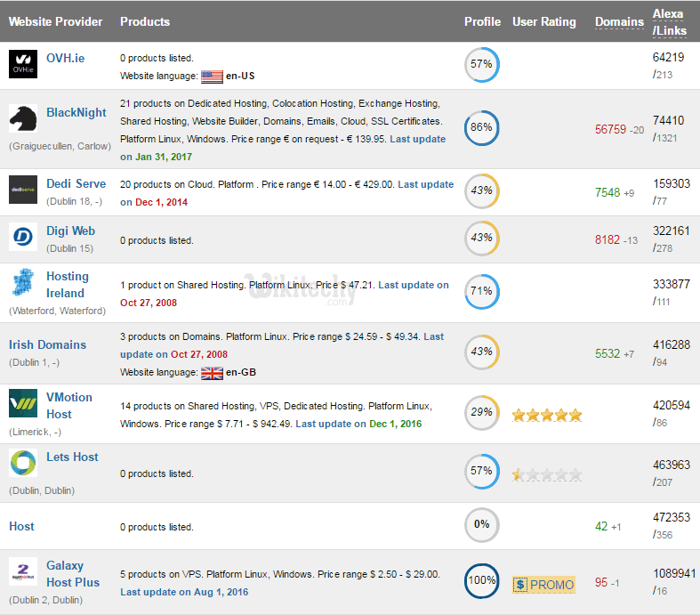The width and height of the screenshot is (700, 615).
Task: Click the Hosting Ireland logo
Action: pyautogui.click(x=23, y=284)
